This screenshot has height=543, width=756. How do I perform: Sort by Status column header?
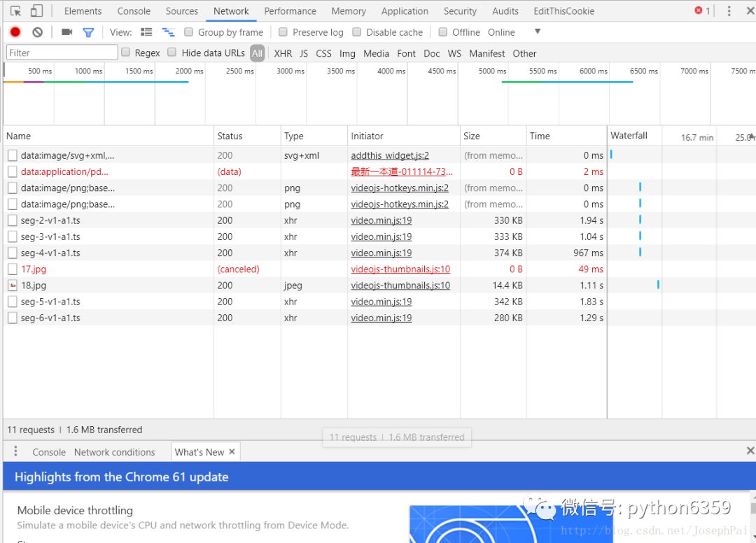click(247, 136)
